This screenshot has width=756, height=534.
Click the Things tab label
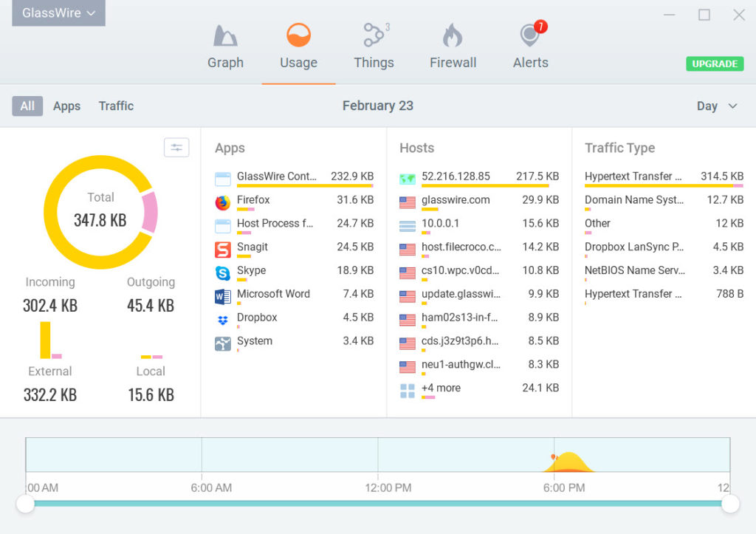tap(374, 63)
